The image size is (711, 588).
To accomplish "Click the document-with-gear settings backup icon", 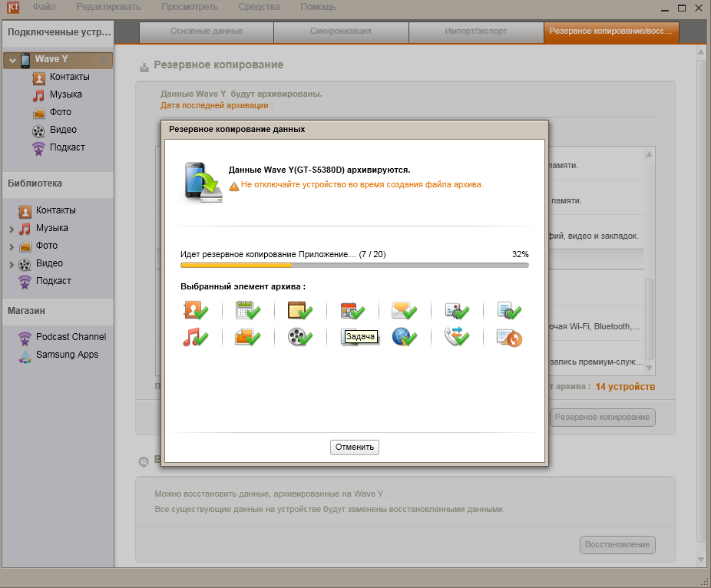I will point(509,311).
